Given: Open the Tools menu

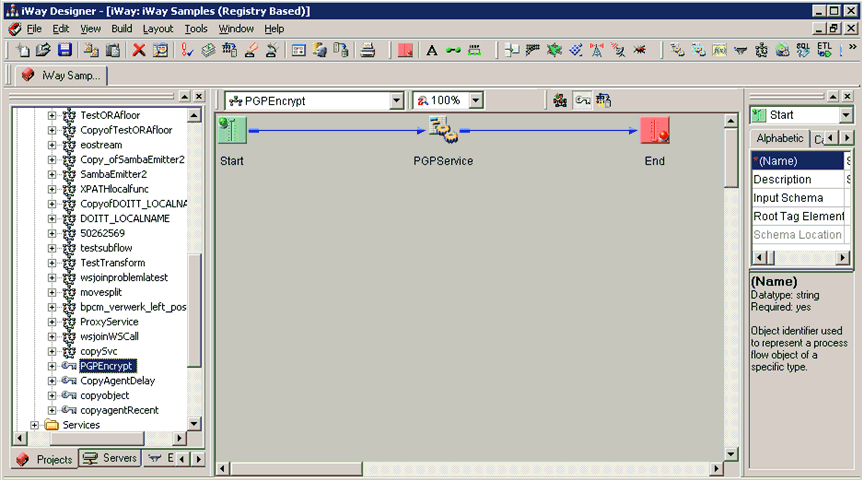Looking at the screenshot, I should click(196, 29).
